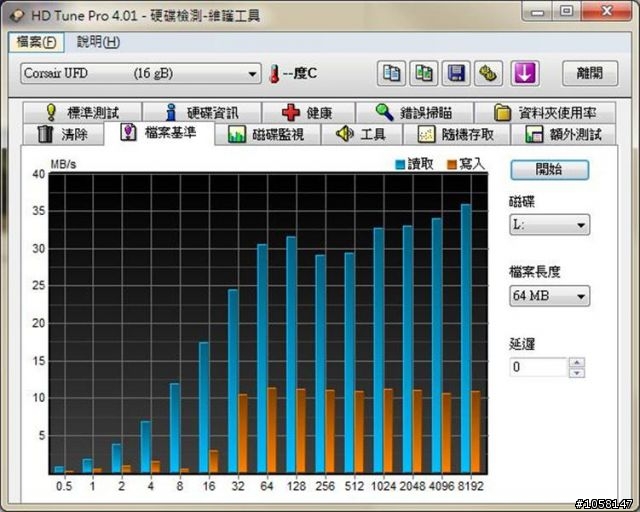
Task: Click the '檔案長度' label text
Action: pyautogui.click(x=535, y=272)
